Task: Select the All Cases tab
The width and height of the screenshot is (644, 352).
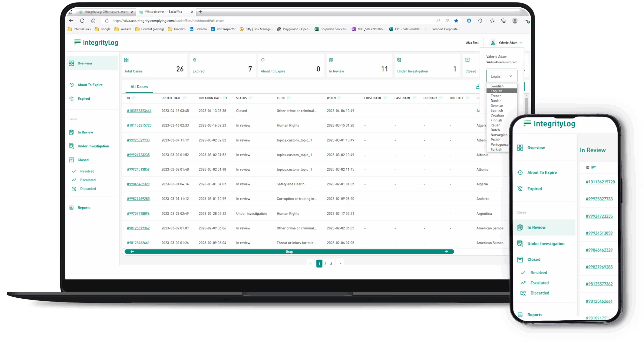Action: click(x=139, y=87)
